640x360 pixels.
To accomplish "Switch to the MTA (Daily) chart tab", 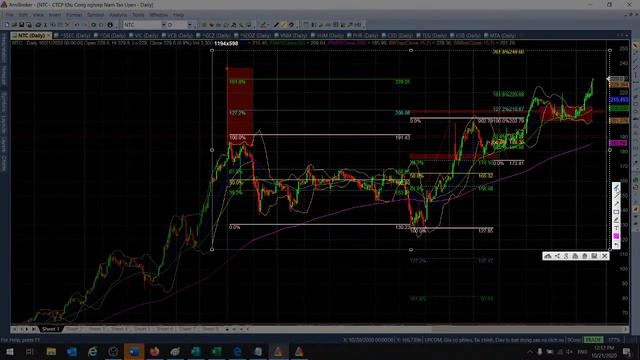I will 500,36.
